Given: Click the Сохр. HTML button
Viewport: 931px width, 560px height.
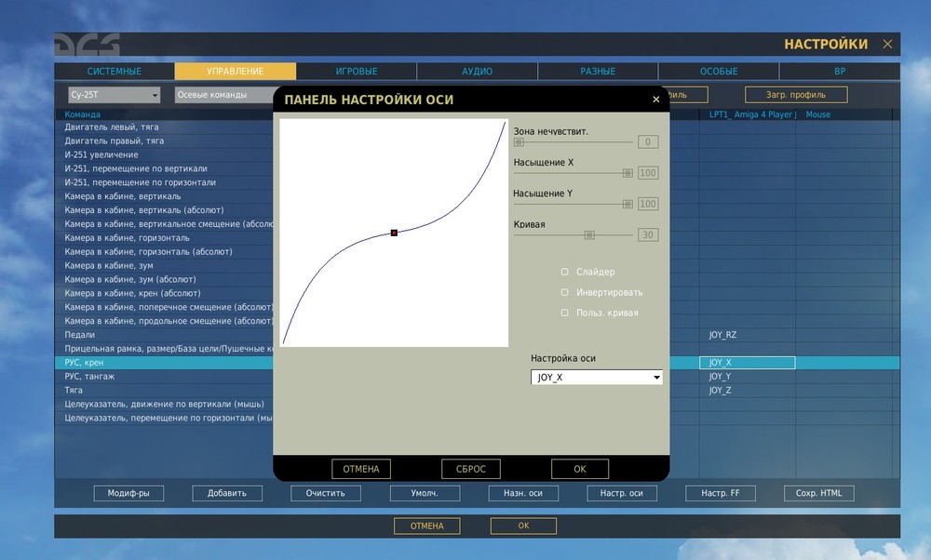Looking at the screenshot, I should tap(818, 493).
